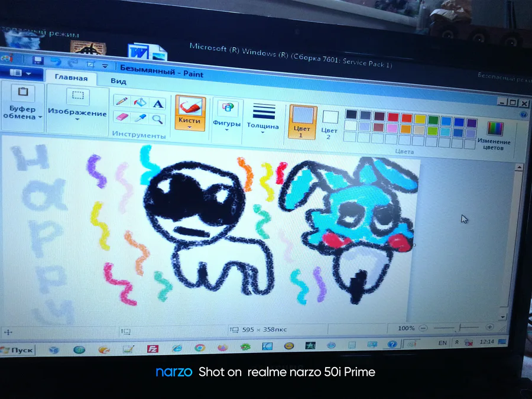Select the Text tool (letter A)
Viewport: 532px width, 399px height.
point(158,103)
